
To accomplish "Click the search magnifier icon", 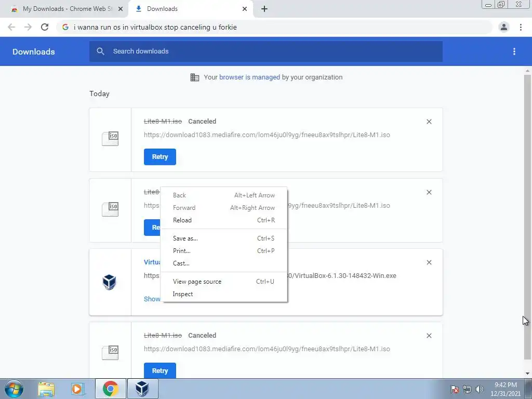I will [100, 51].
